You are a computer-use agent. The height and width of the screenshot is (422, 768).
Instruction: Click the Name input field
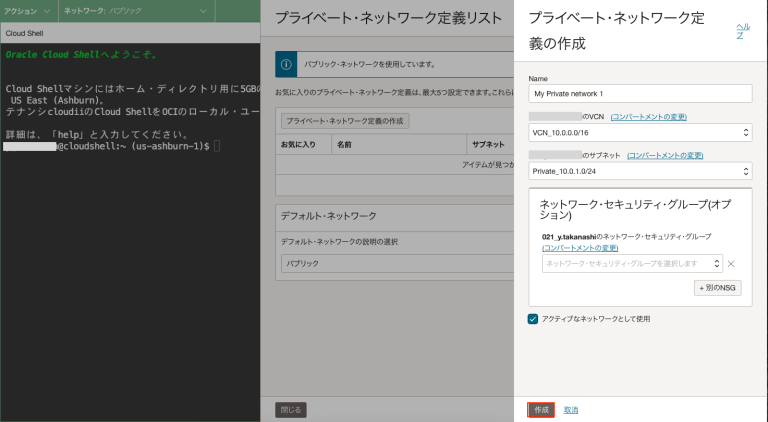click(x=640, y=93)
